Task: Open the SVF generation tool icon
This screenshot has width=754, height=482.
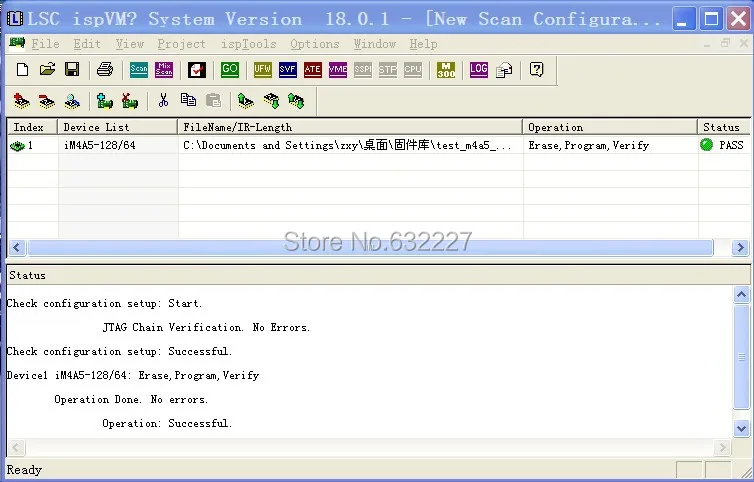Action: (x=288, y=70)
